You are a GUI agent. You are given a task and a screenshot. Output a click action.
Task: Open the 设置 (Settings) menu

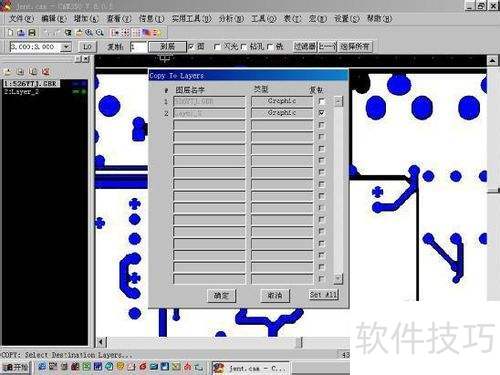(347, 18)
